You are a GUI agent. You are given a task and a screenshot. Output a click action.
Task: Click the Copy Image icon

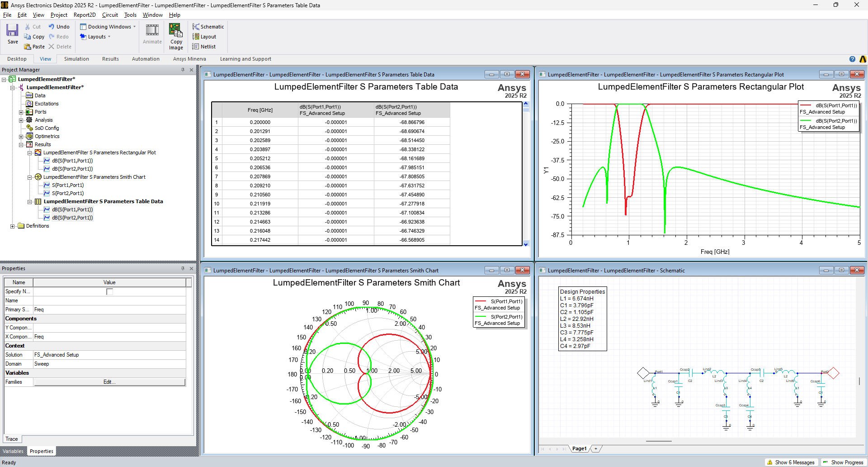coord(175,31)
